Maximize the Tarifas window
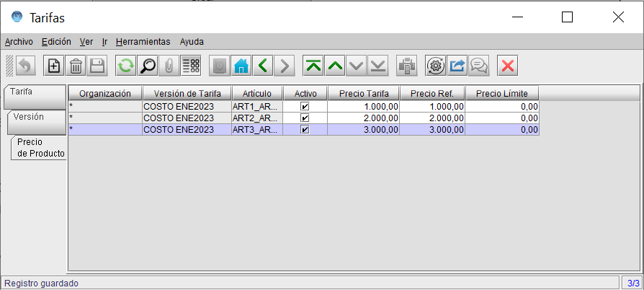The height and width of the screenshot is (290, 644). 567,17
